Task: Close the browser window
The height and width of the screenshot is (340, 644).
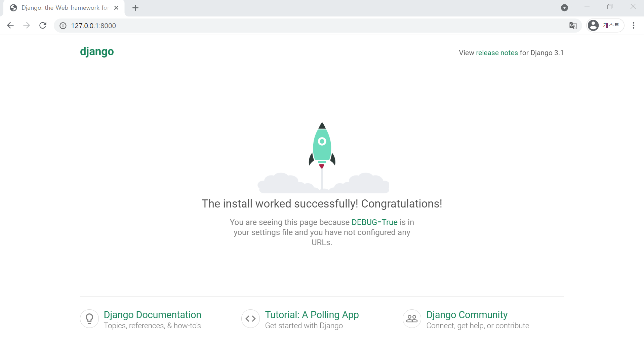Action: [x=633, y=6]
